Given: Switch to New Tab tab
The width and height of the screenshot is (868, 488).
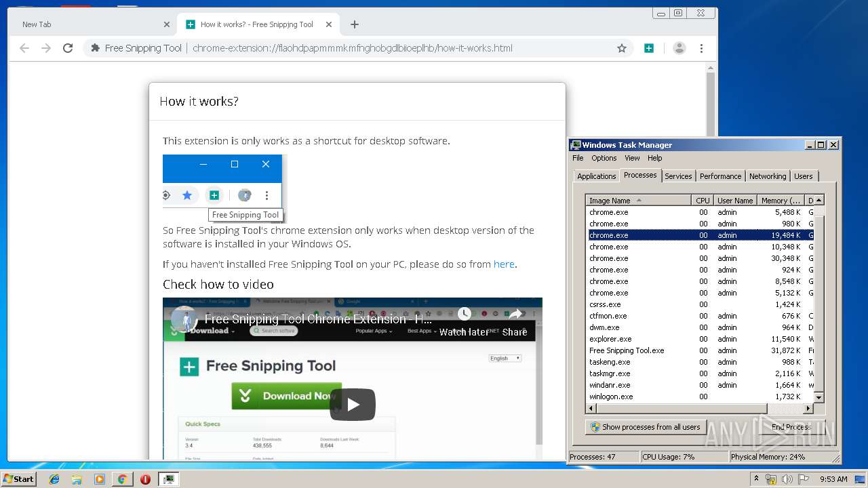Looking at the screenshot, I should 94,24.
